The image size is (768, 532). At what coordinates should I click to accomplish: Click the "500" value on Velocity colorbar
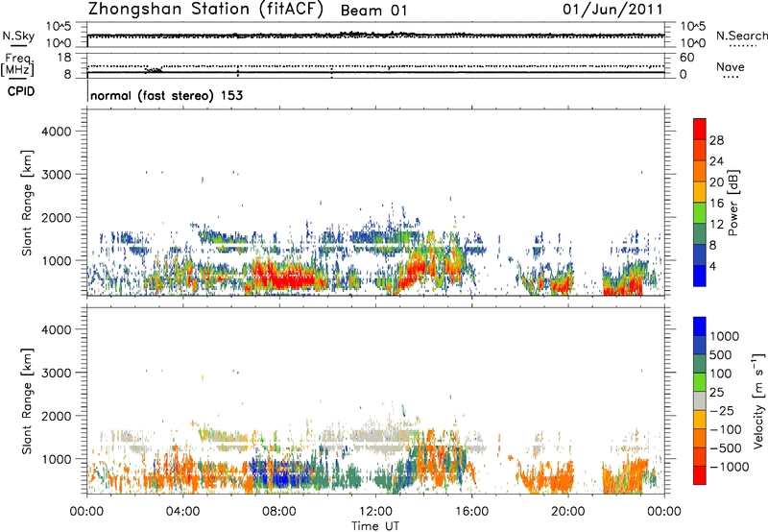(723, 354)
